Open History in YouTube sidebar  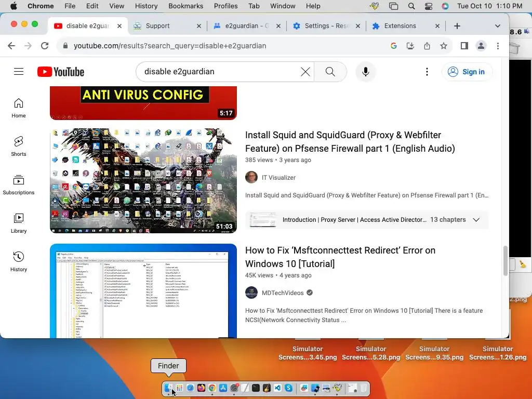pos(19,262)
